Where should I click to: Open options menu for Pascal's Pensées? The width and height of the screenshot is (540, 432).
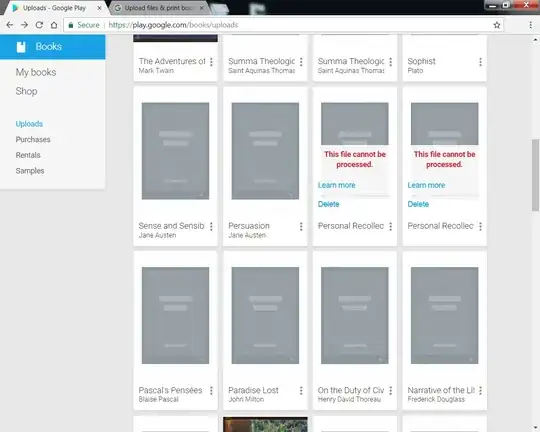[x=211, y=391]
